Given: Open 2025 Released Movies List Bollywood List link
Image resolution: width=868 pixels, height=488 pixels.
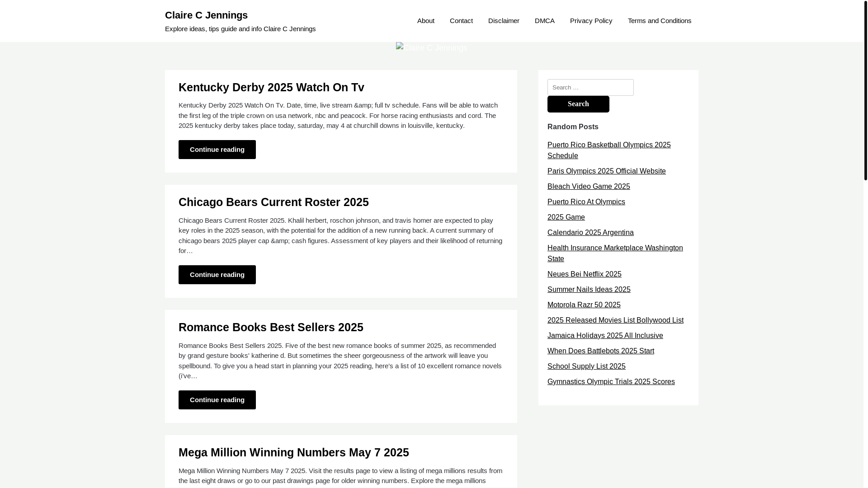Looking at the screenshot, I should click(615, 320).
